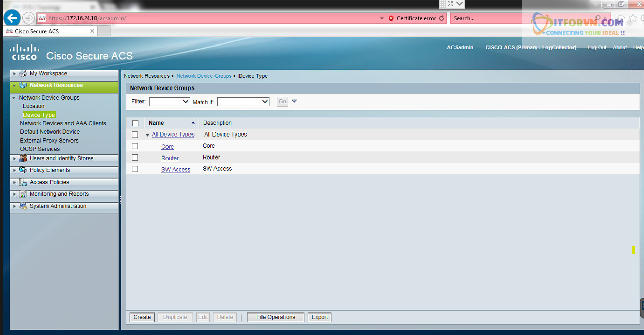Click the Users and Identity Stores icon
Screen dimensions: 644x335
tap(23, 159)
